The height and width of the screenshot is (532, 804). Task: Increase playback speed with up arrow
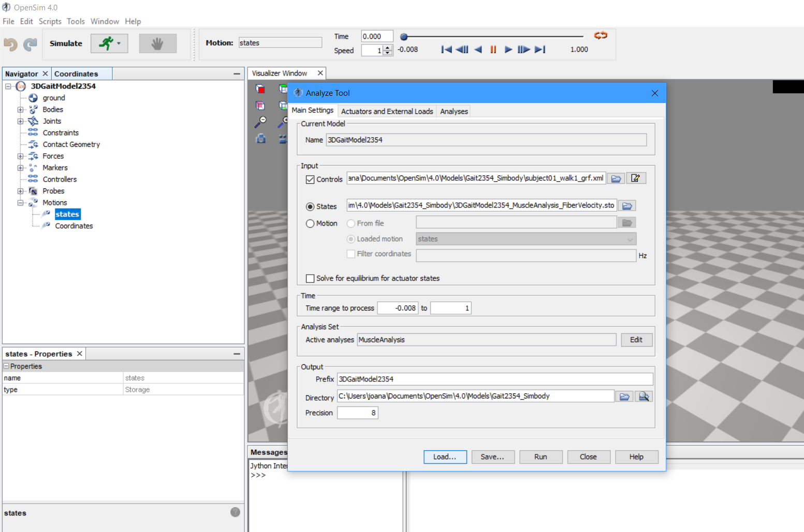pyautogui.click(x=388, y=48)
